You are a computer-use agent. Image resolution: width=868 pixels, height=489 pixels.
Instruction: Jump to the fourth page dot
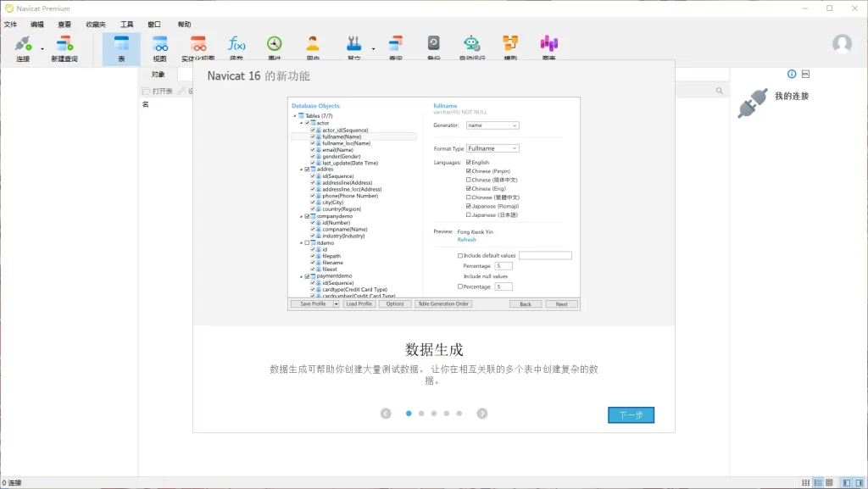point(447,414)
